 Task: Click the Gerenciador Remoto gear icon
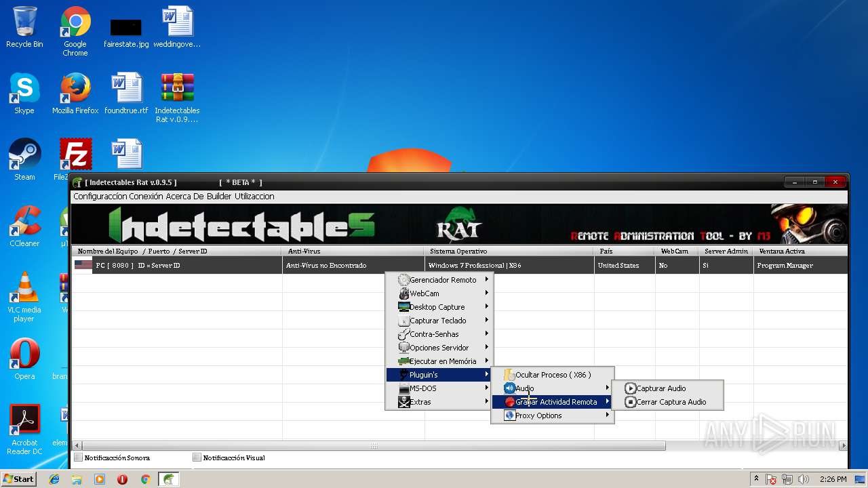pos(403,280)
